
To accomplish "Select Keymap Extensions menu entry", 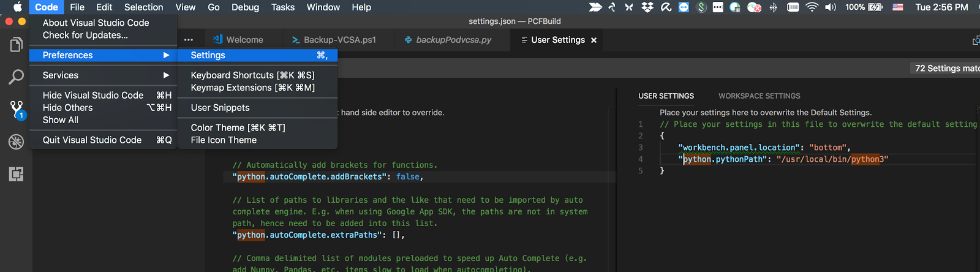I will pos(257,88).
